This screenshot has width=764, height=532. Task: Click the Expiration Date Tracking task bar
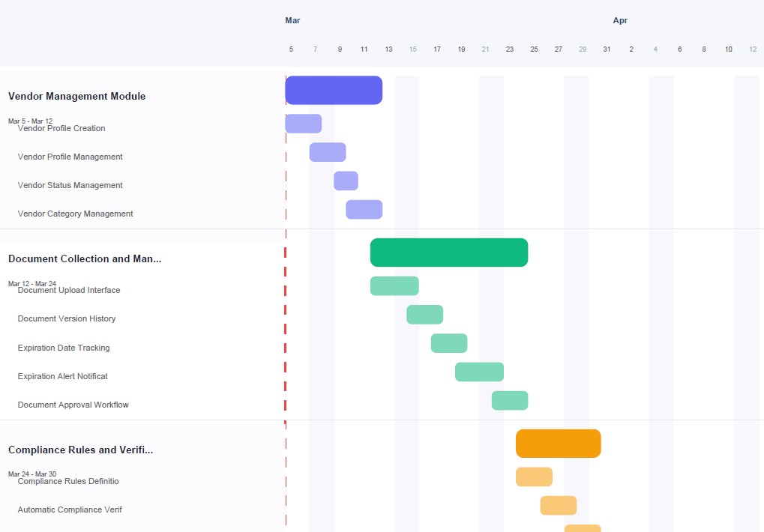(448, 342)
